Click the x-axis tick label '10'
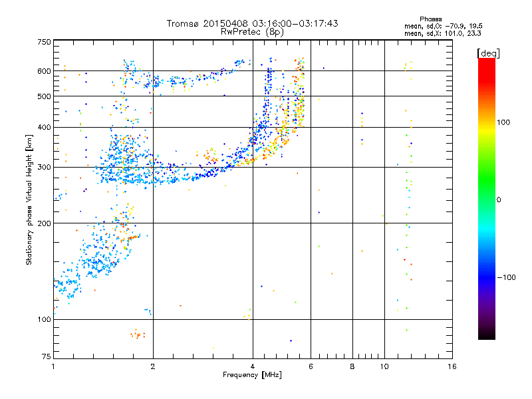 pyautogui.click(x=384, y=366)
